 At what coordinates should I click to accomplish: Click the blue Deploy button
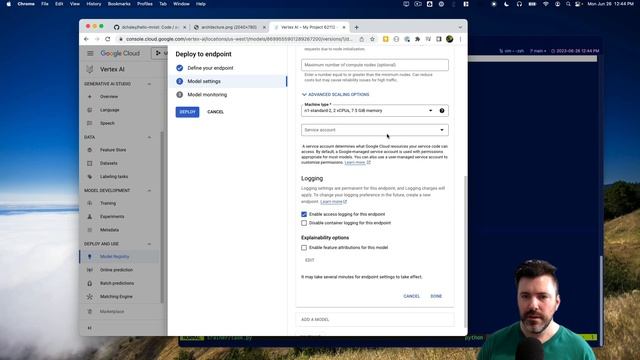click(188, 112)
